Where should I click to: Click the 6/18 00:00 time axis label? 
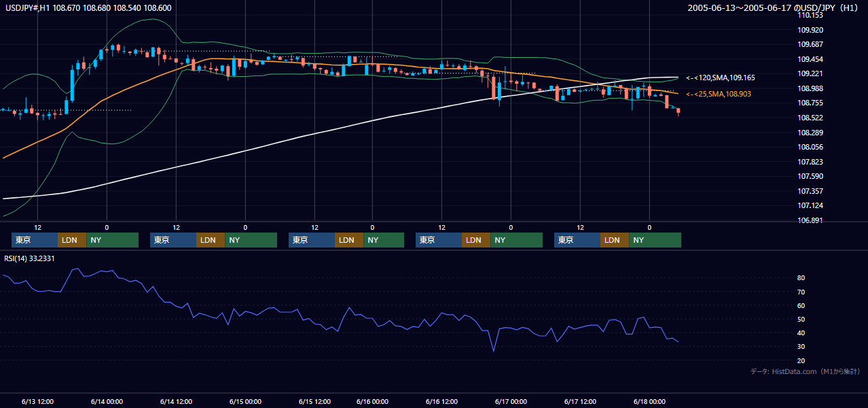point(649,401)
